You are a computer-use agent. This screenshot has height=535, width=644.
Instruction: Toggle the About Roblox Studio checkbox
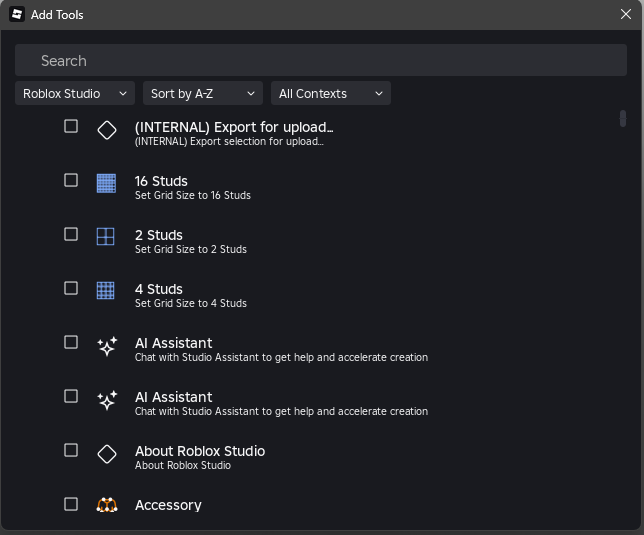tap(71, 450)
